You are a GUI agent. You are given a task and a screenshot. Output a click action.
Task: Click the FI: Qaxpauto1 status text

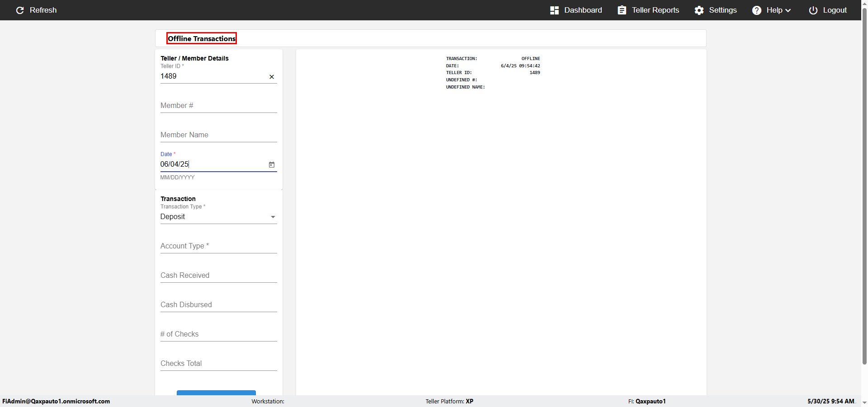click(647, 401)
